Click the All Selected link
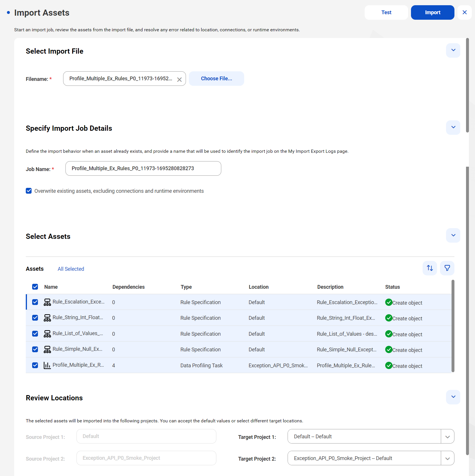Image resolution: width=475 pixels, height=476 pixels. tap(71, 269)
